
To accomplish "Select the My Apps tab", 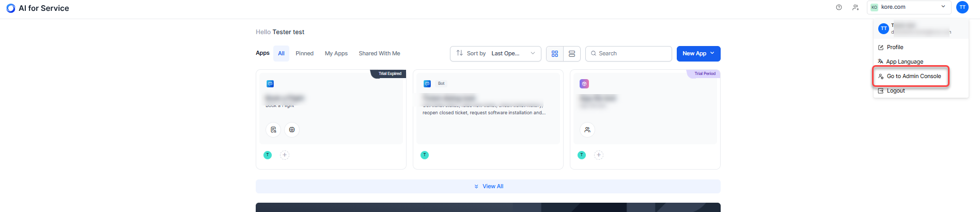I will 336,54.
